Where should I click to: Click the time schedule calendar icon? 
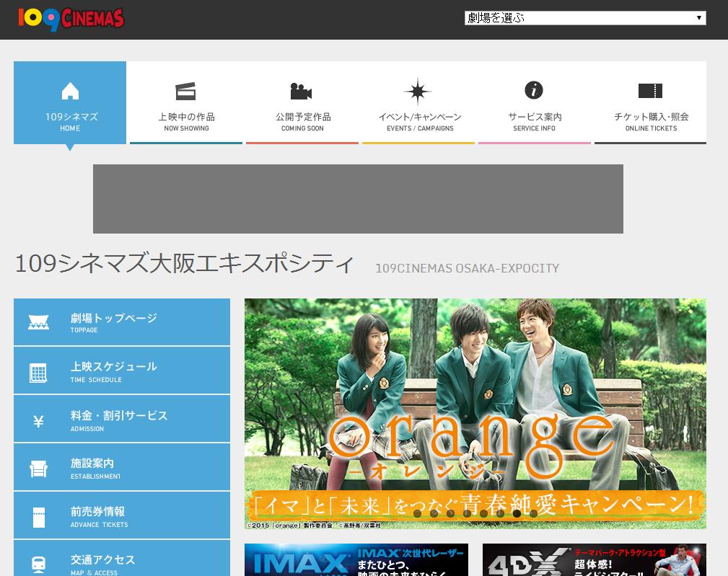pyautogui.click(x=38, y=373)
